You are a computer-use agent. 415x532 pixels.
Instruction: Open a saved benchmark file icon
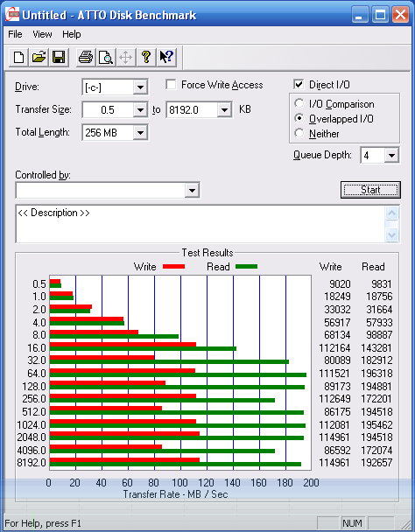[39, 57]
